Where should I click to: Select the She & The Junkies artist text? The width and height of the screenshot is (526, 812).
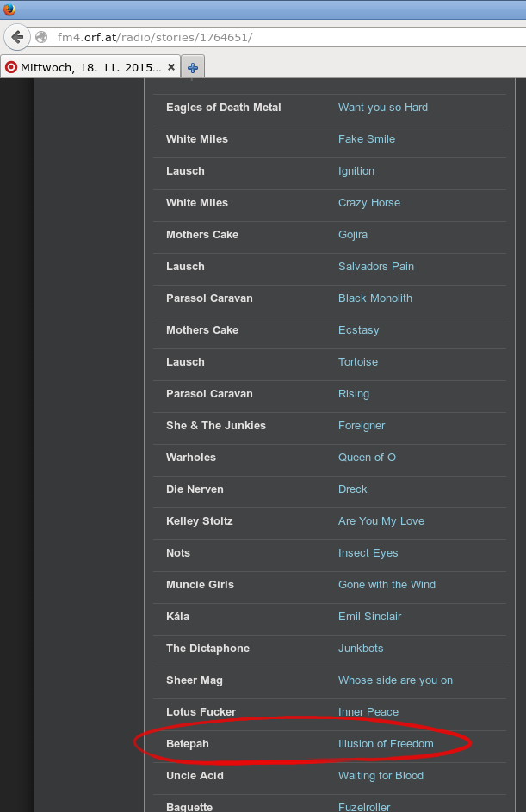(x=215, y=426)
